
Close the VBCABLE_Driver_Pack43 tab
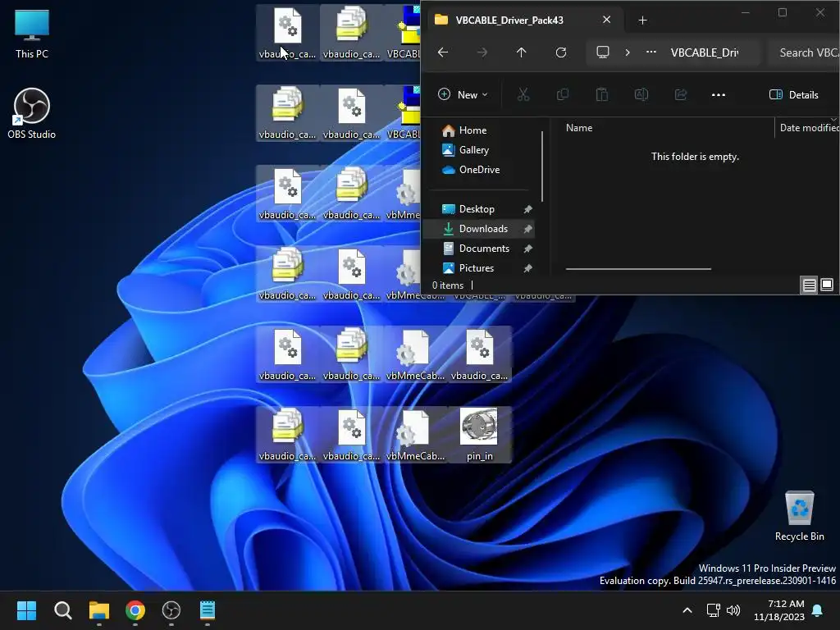[606, 20]
